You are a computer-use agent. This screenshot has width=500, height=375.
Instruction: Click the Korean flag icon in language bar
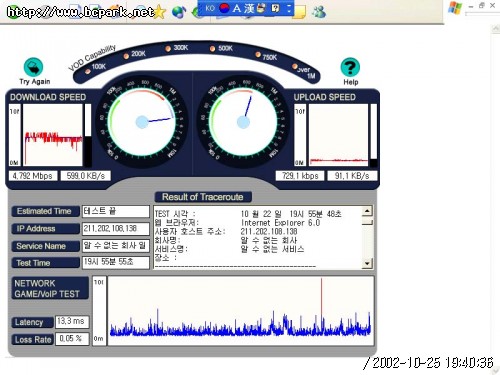225,8
